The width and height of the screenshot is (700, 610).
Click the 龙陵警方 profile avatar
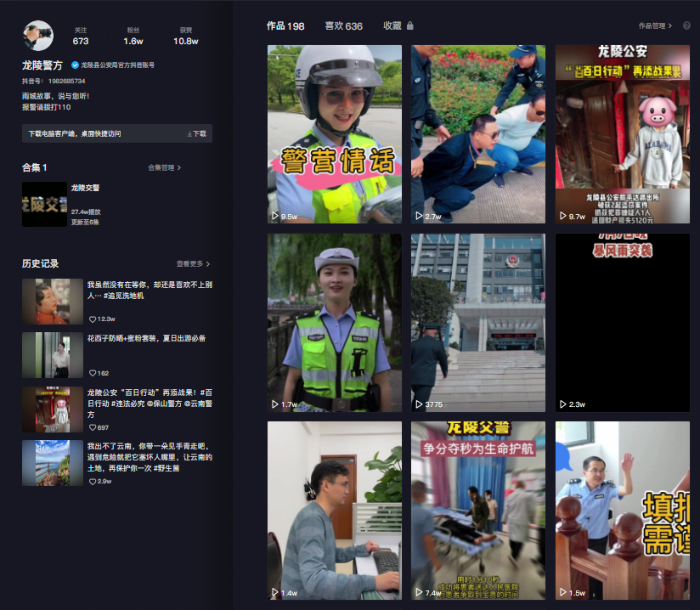pyautogui.click(x=38, y=37)
